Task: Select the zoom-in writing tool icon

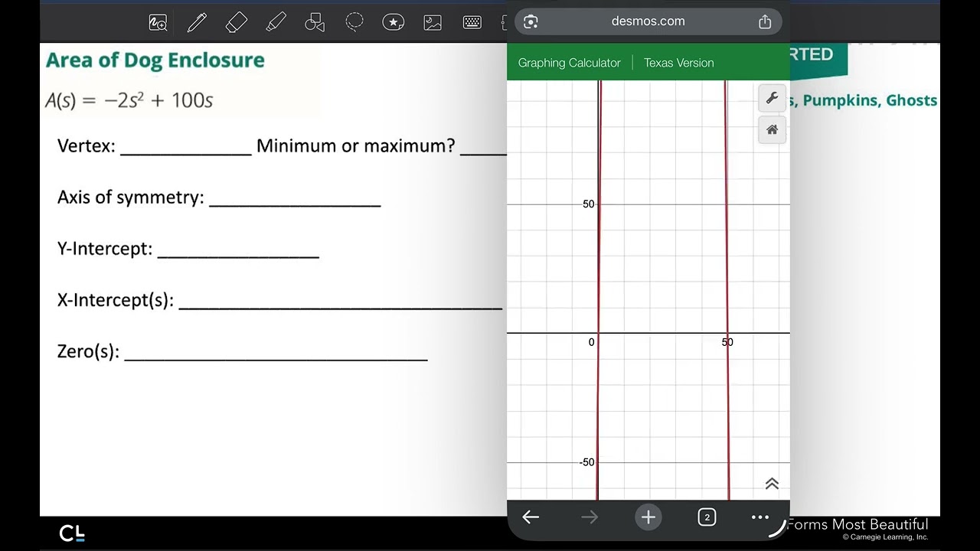Action: 158,23
